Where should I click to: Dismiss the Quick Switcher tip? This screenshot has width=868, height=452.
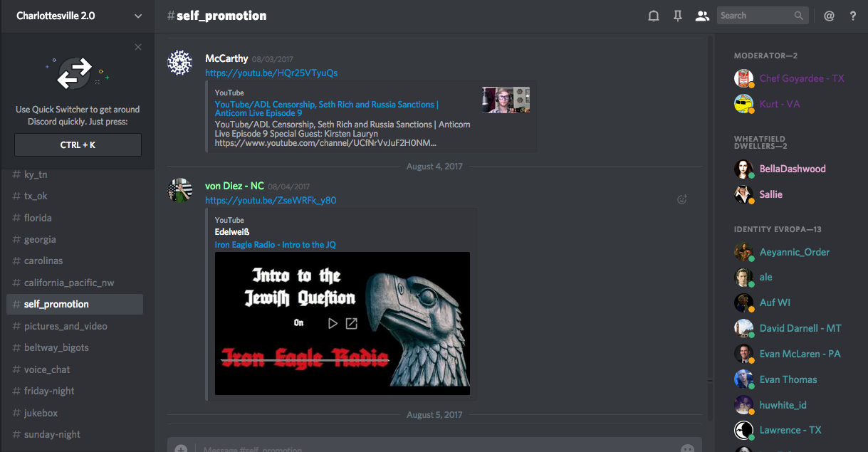tap(138, 47)
